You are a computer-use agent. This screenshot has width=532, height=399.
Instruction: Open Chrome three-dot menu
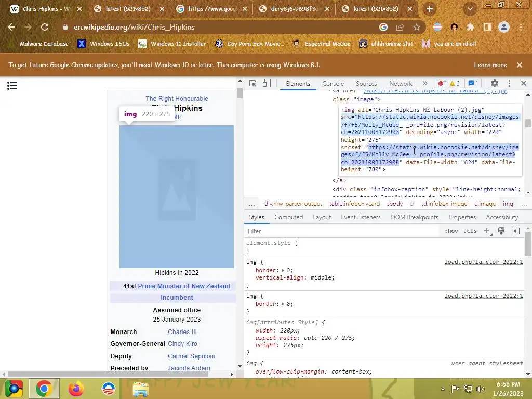pyautogui.click(x=521, y=27)
